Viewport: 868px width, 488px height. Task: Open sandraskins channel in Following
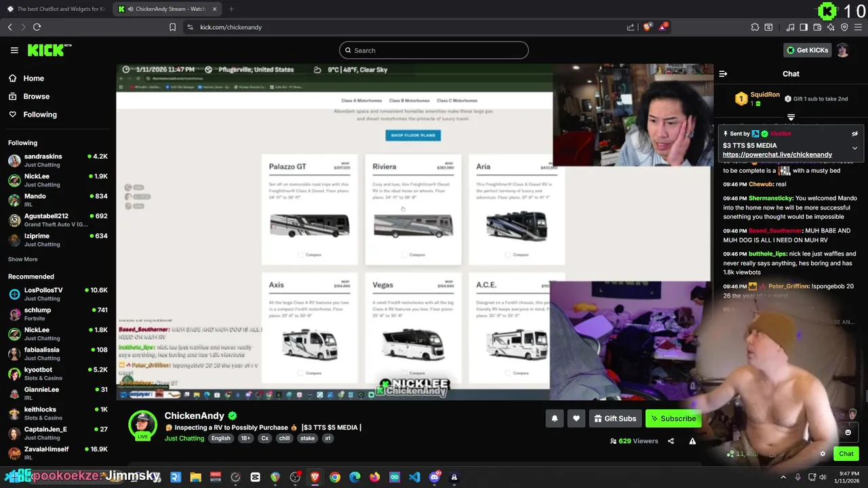58,161
